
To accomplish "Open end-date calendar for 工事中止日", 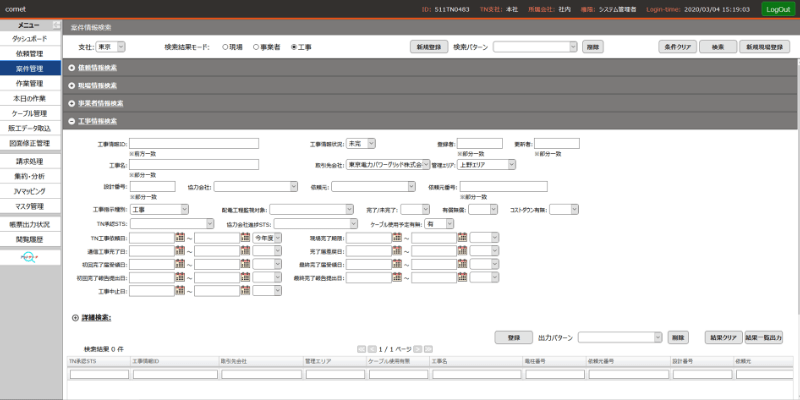I will click(245, 290).
